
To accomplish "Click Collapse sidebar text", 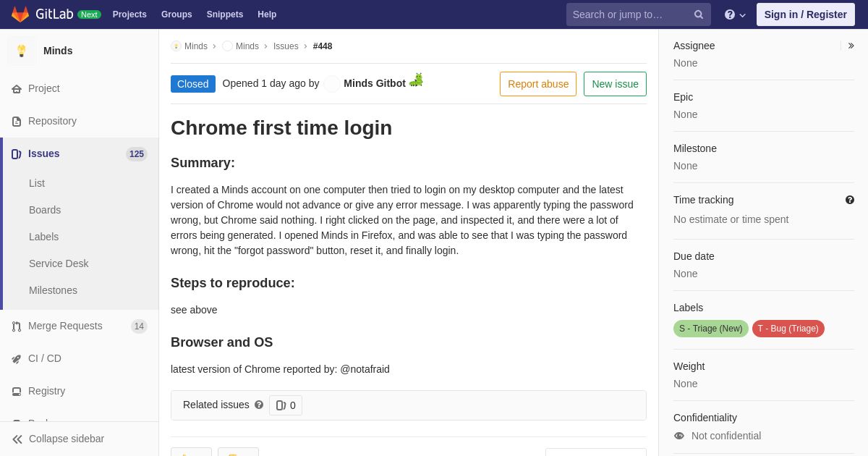I will point(67,439).
